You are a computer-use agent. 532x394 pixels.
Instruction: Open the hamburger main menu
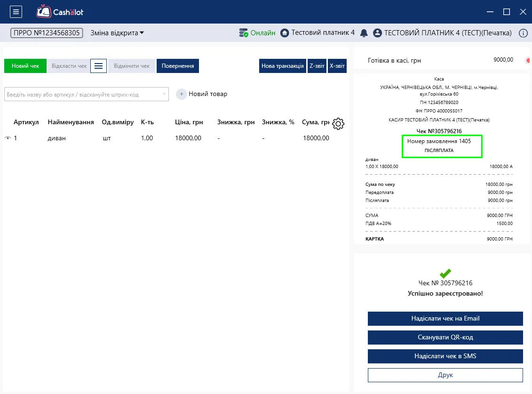[16, 12]
